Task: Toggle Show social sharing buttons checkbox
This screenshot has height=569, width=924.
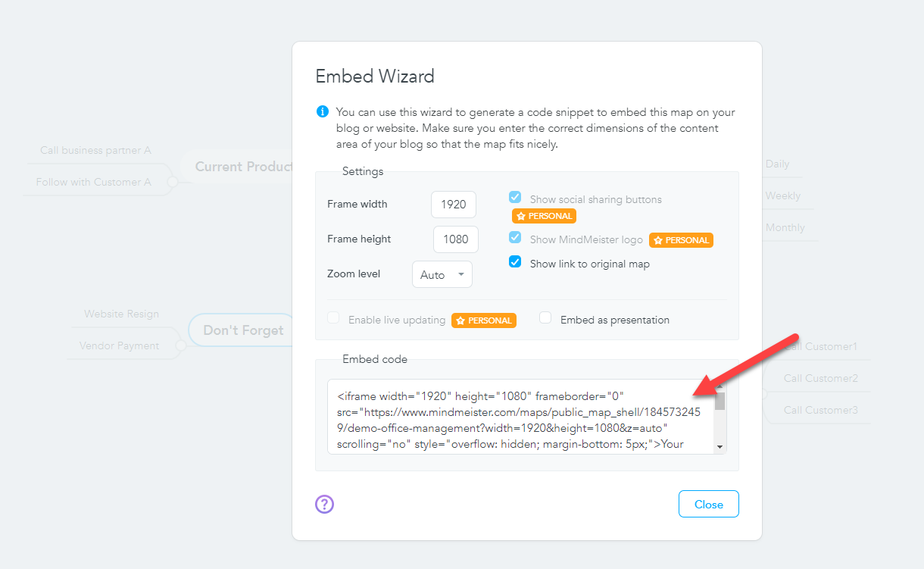Action: (515, 197)
